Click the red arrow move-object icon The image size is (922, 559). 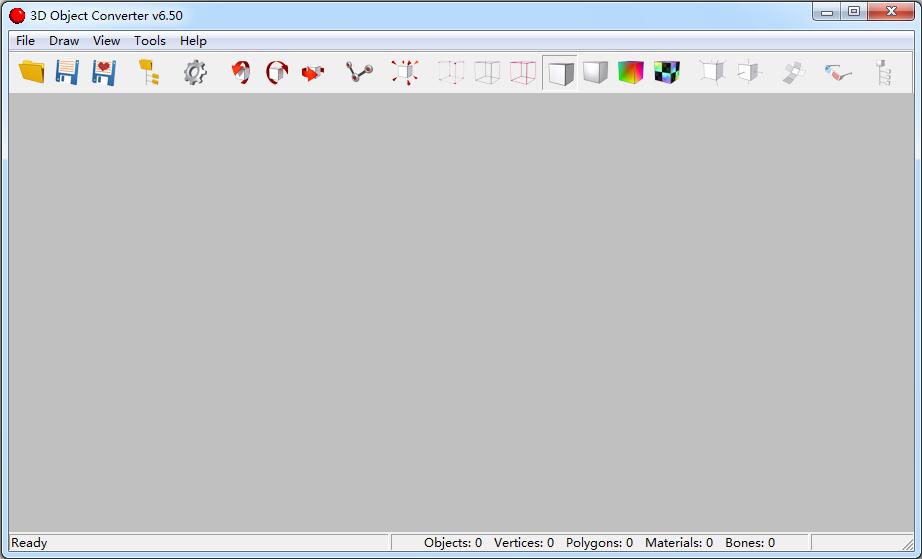click(313, 72)
